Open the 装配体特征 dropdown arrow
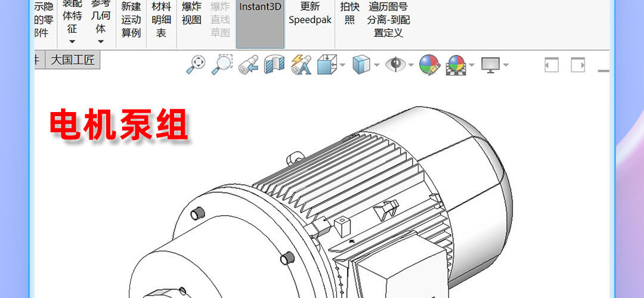This screenshot has width=644, height=298. [72, 42]
